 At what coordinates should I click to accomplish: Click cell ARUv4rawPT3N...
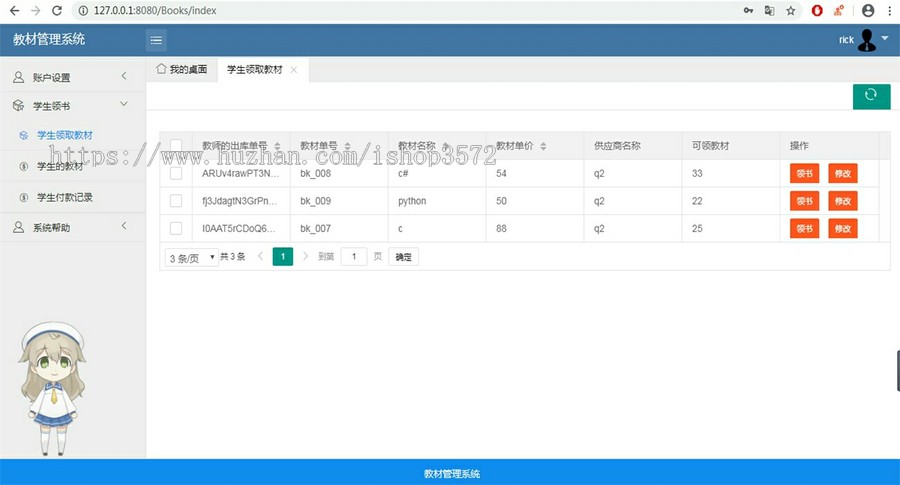240,173
